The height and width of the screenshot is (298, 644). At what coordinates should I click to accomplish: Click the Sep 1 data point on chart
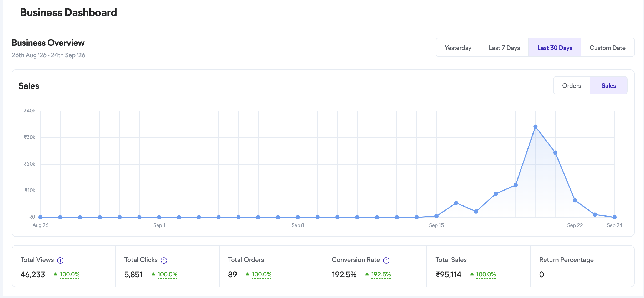[159, 217]
